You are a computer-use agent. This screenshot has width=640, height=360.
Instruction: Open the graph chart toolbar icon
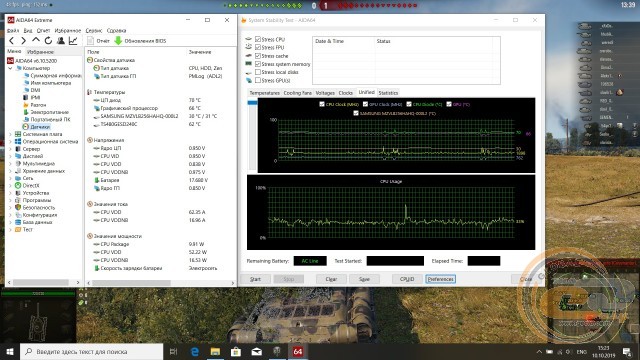tap(73, 40)
